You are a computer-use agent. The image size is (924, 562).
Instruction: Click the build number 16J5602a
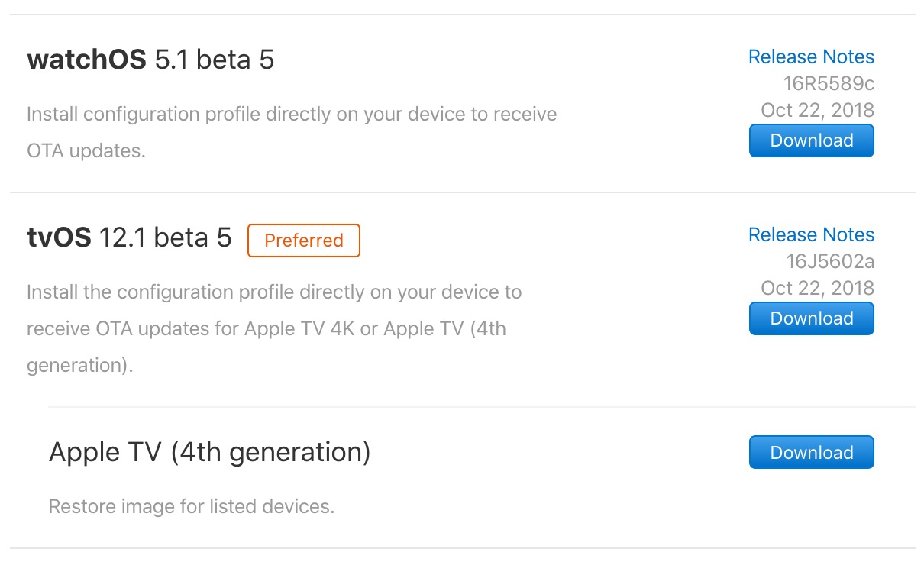coord(830,262)
